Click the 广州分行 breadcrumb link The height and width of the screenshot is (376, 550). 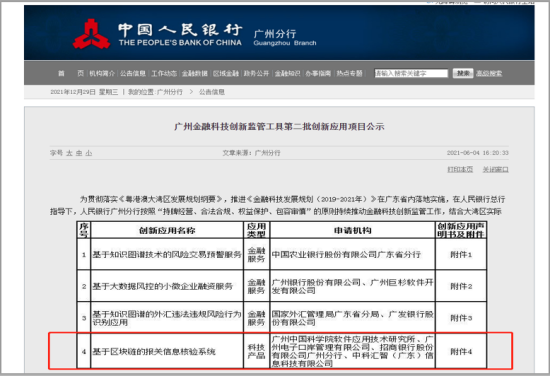point(170,92)
